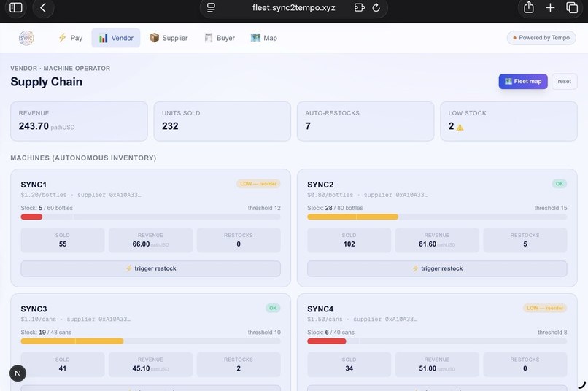Click SYNC1 stock progress bar
Image resolution: width=588 pixels, height=391 pixels.
151,217
